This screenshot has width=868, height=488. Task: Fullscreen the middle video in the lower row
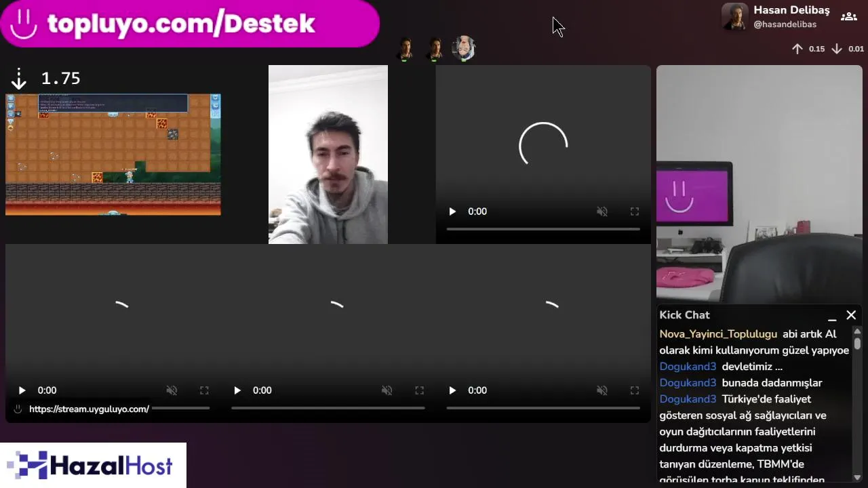tap(419, 390)
